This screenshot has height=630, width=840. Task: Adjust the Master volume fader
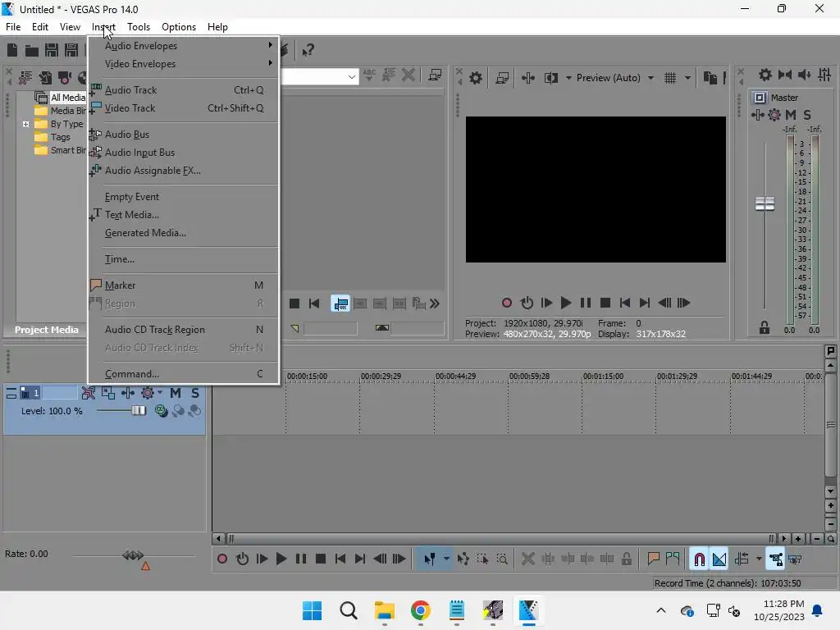tap(765, 203)
